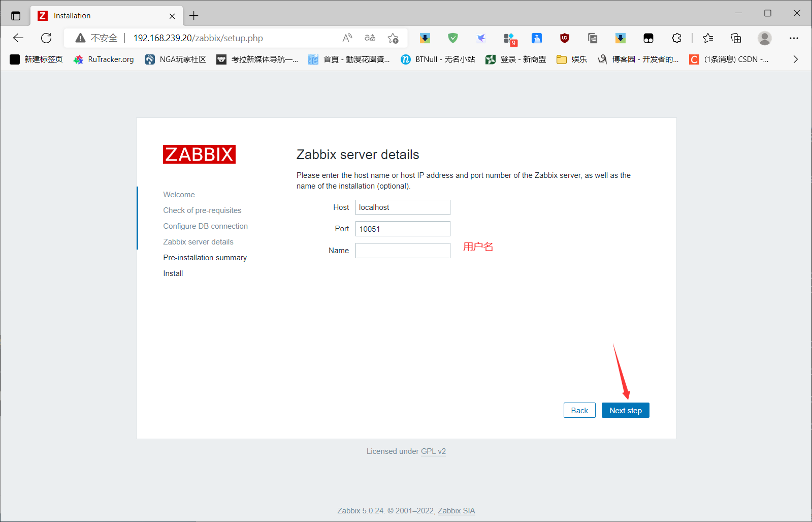Close the browser window
This screenshot has width=812, height=522.
[x=797, y=13]
